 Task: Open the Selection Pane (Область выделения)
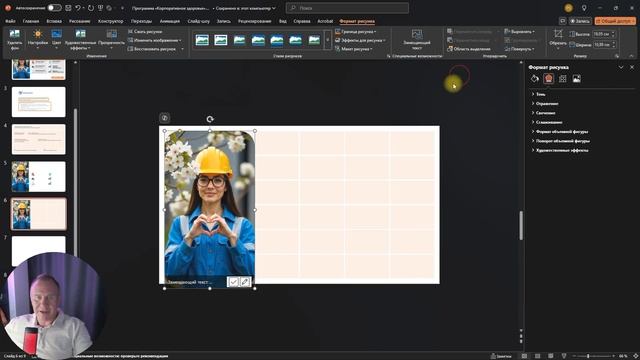(469, 49)
